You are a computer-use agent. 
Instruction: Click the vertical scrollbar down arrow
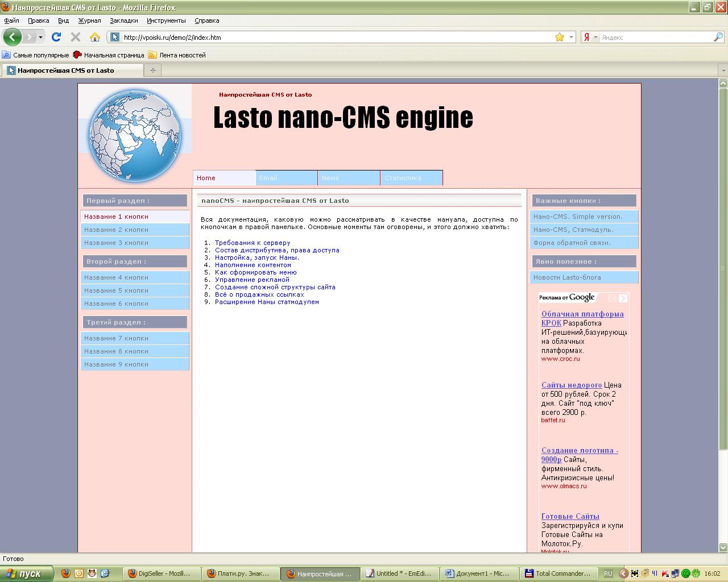click(723, 548)
